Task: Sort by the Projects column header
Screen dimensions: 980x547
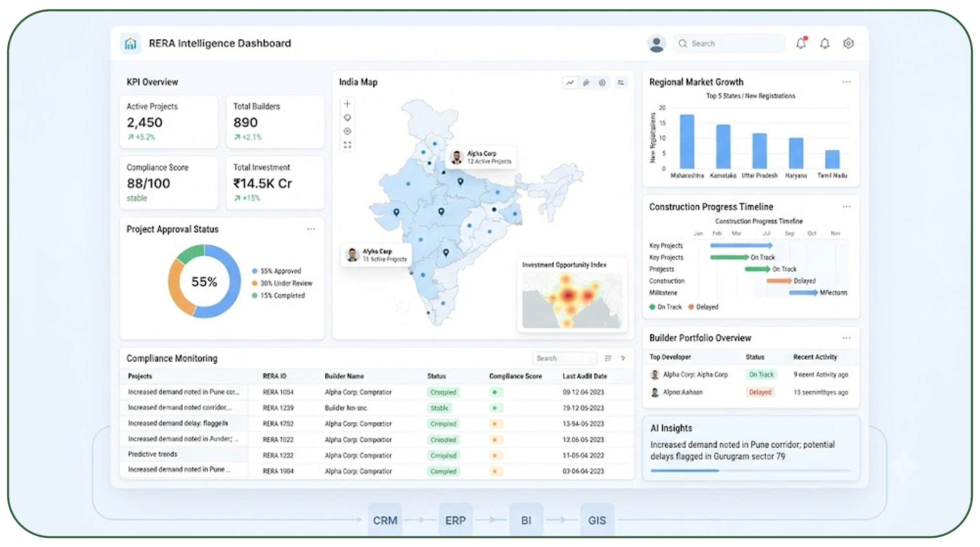Action: pyautogui.click(x=140, y=376)
